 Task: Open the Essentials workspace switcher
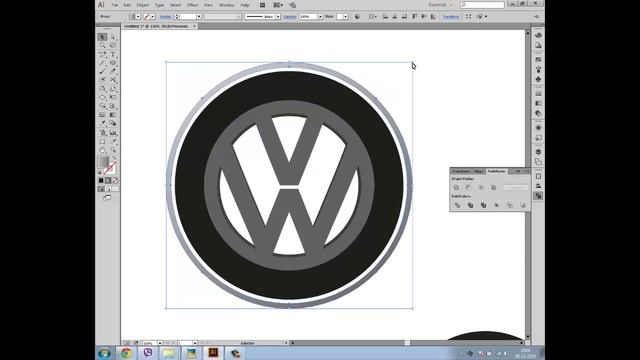tap(440, 5)
